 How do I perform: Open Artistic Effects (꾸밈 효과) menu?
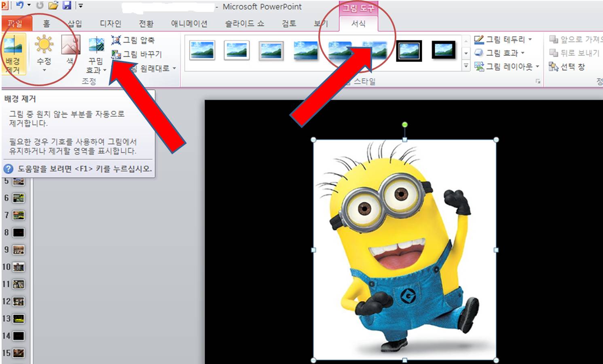[96, 54]
